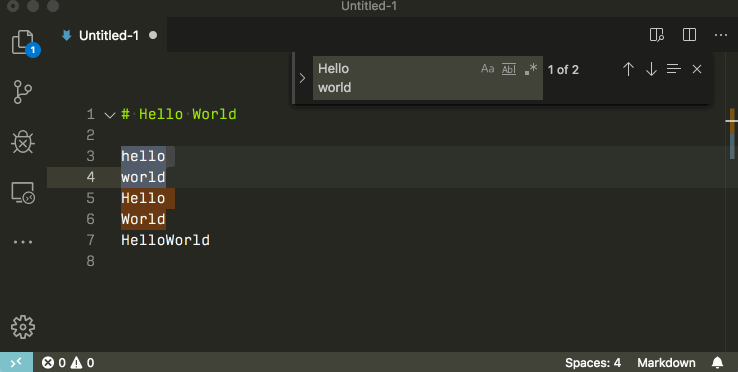Click the highlighted 'Hello' on line 5
This screenshot has width=738, height=372.
143,198
